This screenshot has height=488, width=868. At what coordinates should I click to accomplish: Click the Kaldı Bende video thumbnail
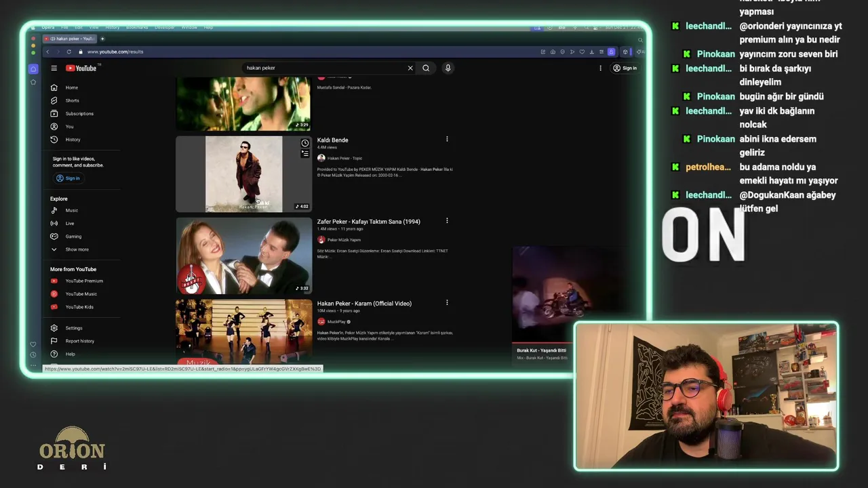pyautogui.click(x=243, y=174)
